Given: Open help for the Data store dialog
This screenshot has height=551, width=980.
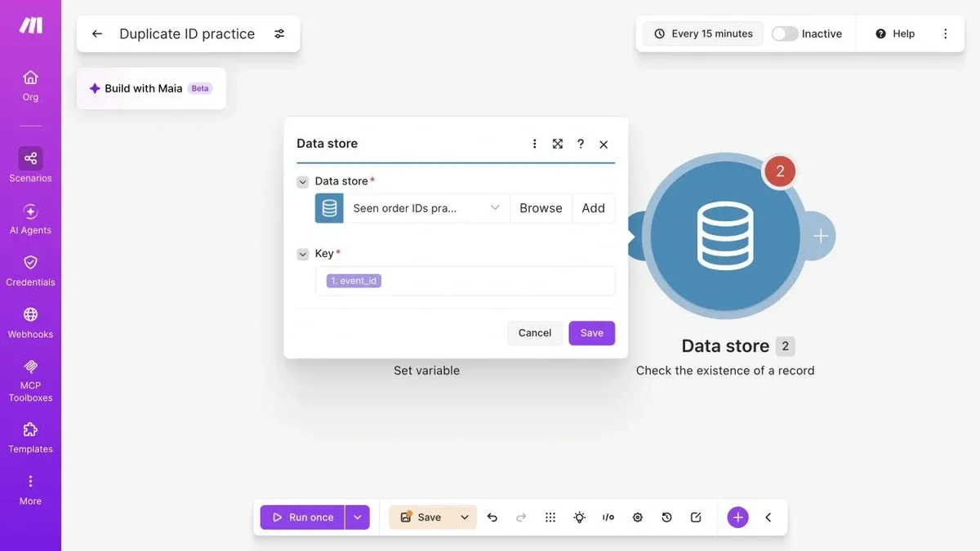Looking at the screenshot, I should click(581, 144).
